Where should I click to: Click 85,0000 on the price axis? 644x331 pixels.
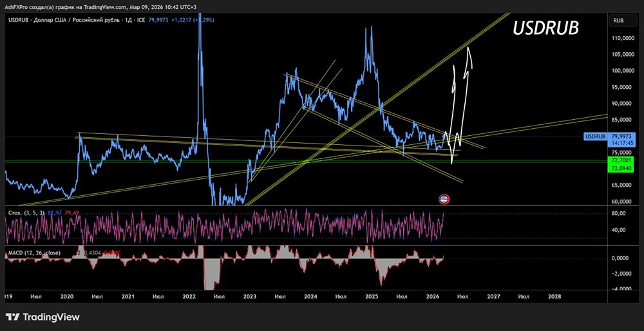click(621, 120)
